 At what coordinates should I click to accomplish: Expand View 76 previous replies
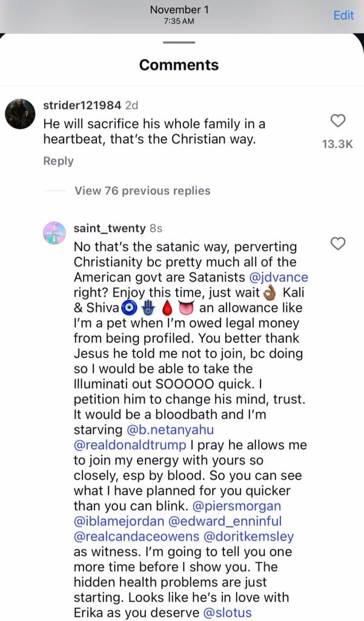pos(142,190)
